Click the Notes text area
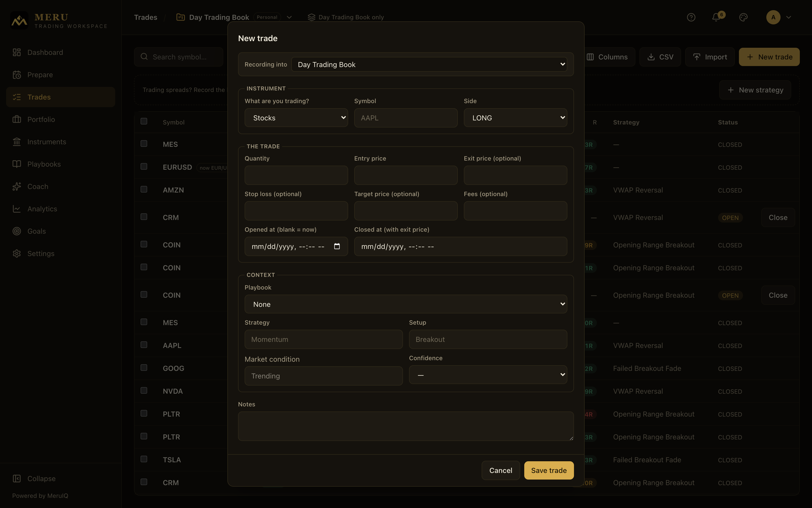 pos(406,426)
